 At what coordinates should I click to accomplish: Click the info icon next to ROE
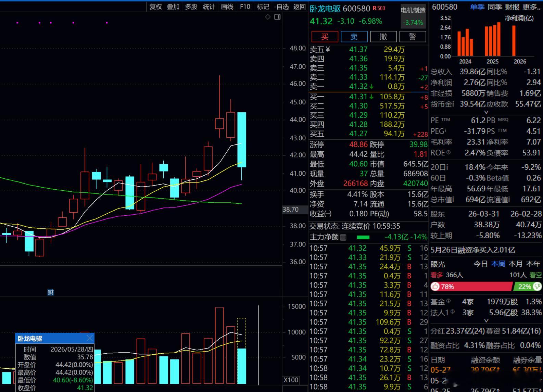449,152
